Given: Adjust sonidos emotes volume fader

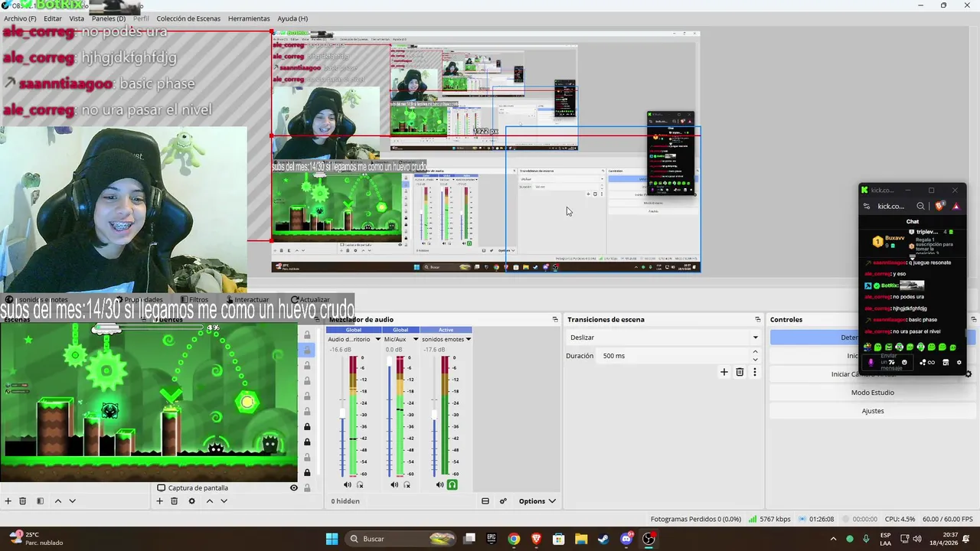Looking at the screenshot, I should coord(434,414).
